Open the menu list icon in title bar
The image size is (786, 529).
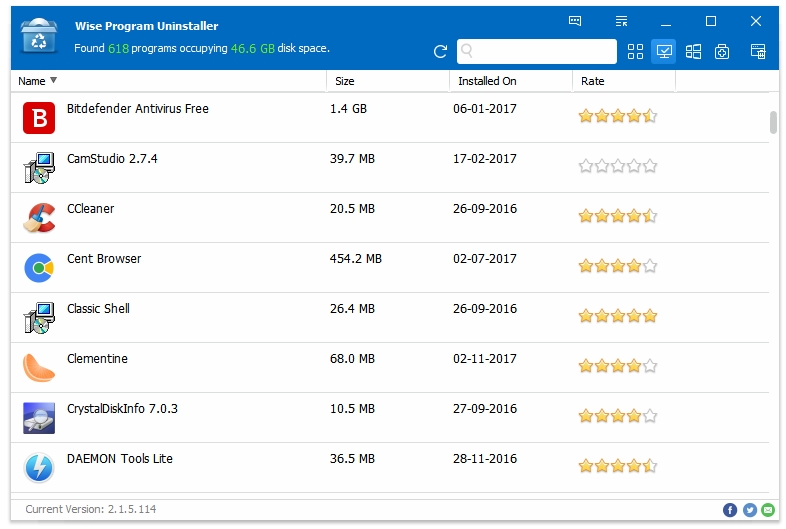(622, 21)
